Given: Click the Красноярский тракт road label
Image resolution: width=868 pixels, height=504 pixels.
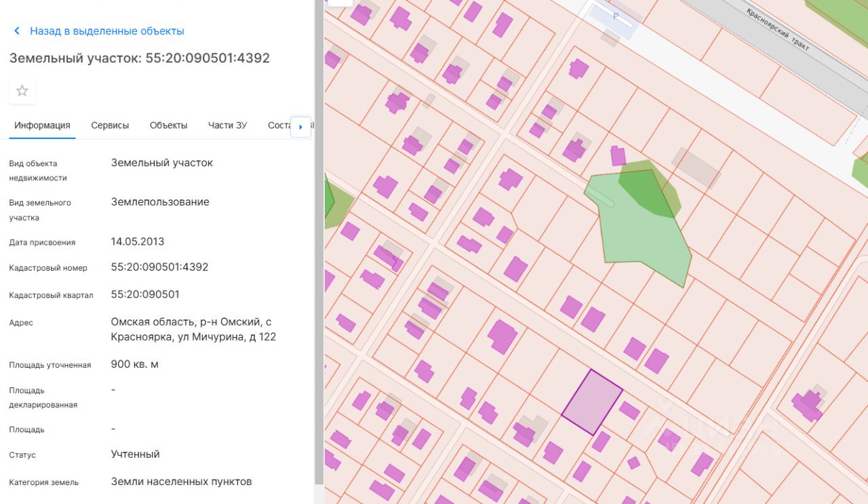Looking at the screenshot, I should click(777, 28).
